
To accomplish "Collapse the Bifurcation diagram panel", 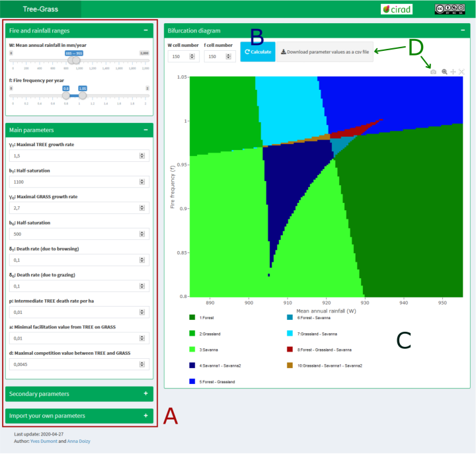I will [463, 30].
